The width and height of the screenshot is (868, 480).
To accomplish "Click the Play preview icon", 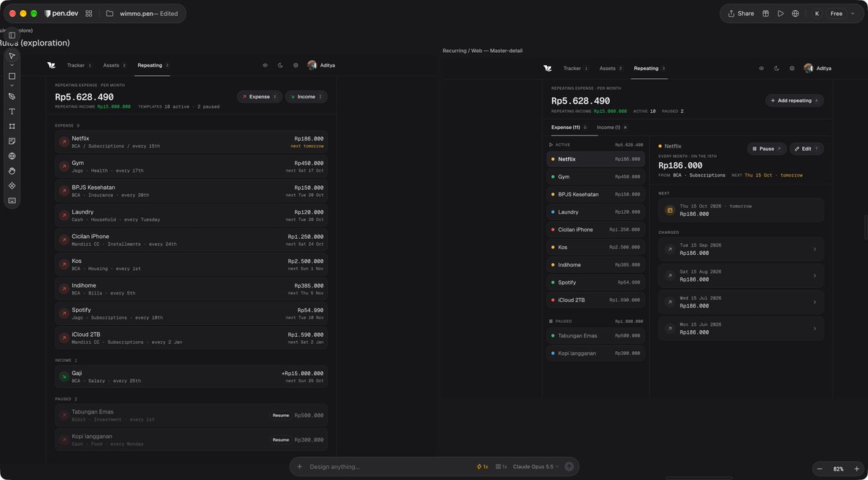I will [780, 14].
